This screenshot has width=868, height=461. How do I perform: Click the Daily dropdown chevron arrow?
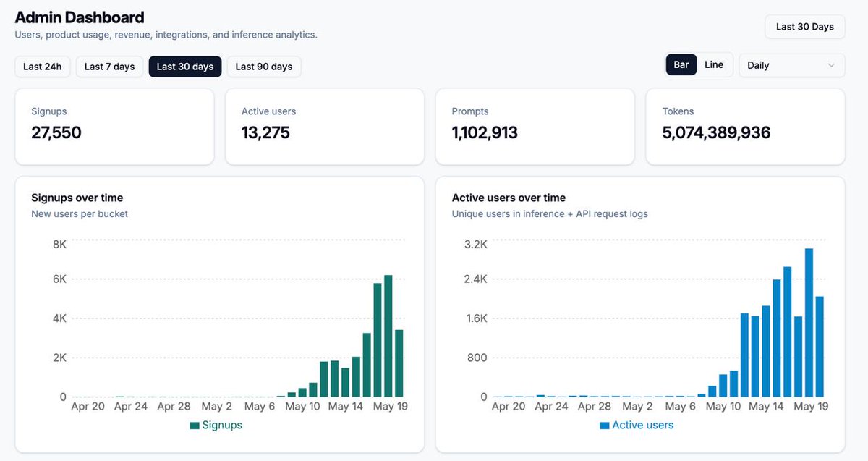[831, 65]
